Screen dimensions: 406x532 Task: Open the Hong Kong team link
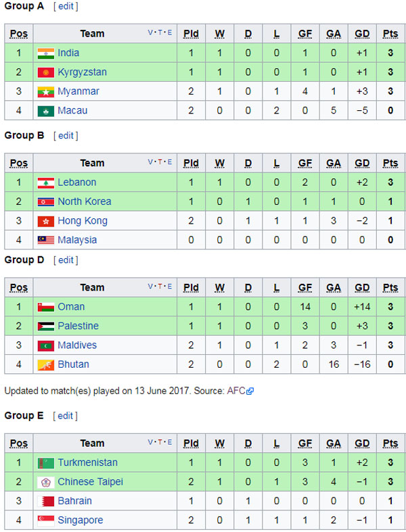(x=83, y=221)
